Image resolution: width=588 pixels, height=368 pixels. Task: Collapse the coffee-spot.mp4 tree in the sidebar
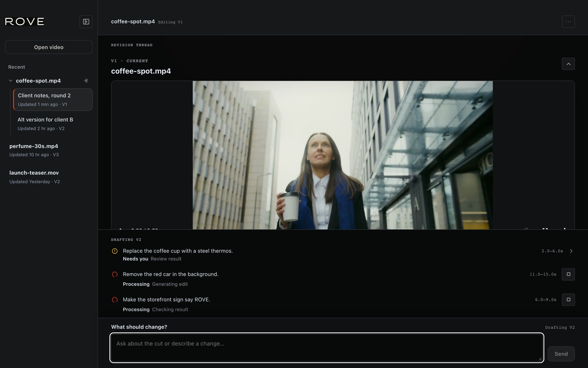click(x=11, y=81)
